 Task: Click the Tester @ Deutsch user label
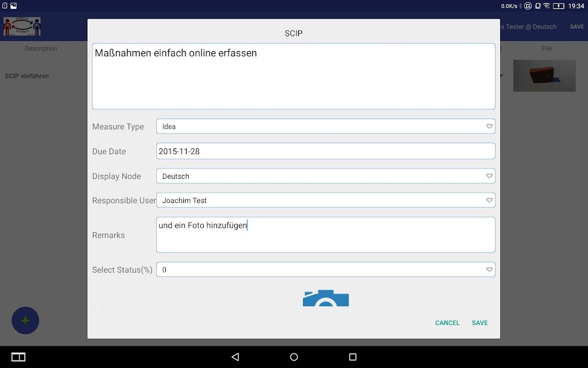tap(529, 26)
